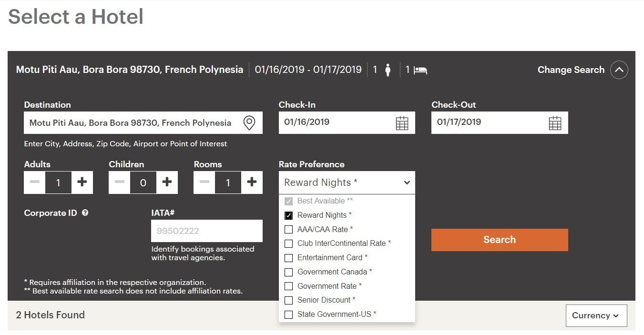This screenshot has width=644, height=335.
Task: Open the Rate Preference dropdown
Action: point(347,183)
